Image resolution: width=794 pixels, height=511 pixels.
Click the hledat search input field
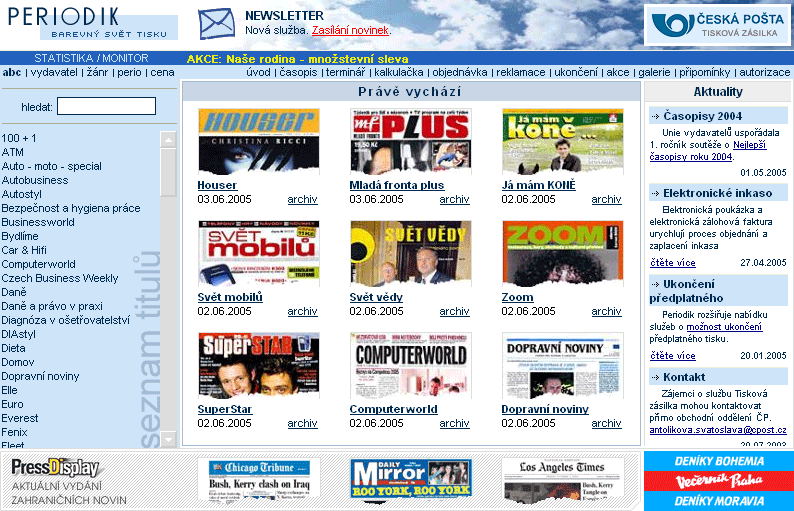106,106
